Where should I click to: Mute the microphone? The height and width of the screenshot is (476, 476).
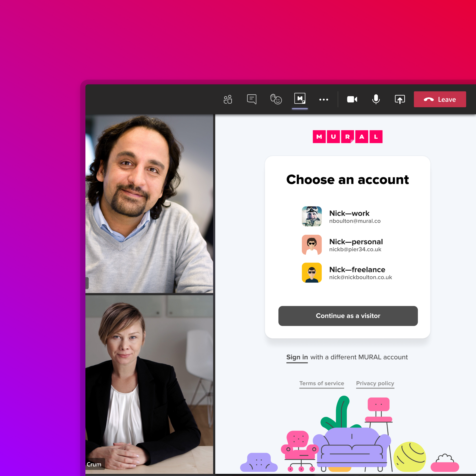(376, 99)
